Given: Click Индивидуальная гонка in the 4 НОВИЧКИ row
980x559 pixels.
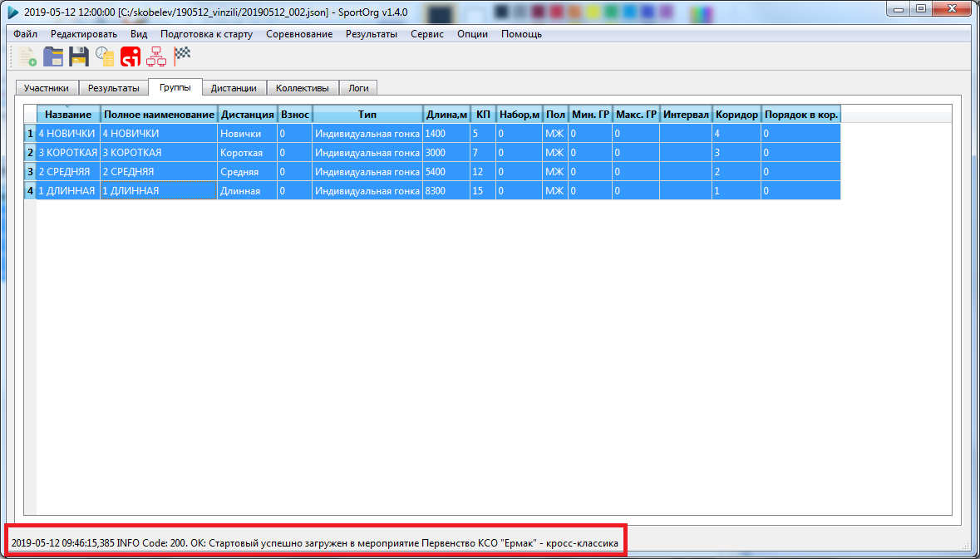Looking at the screenshot, I should point(367,134).
